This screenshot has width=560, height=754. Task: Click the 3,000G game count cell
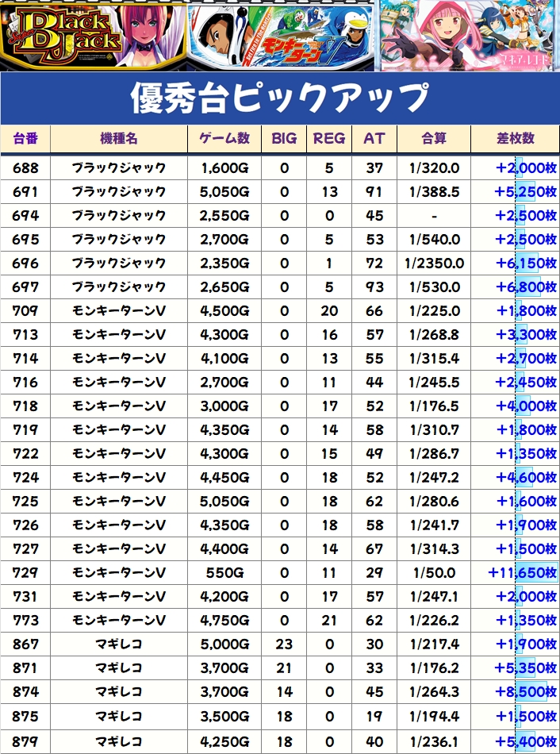click(224, 406)
